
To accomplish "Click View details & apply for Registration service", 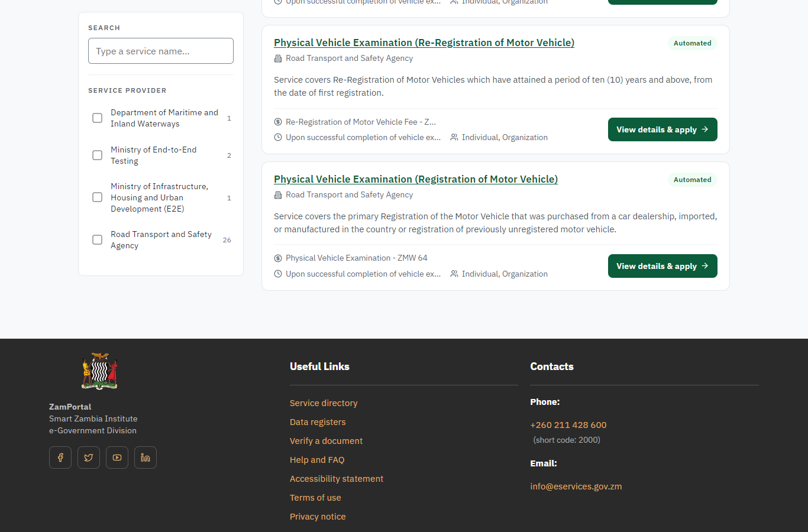I will [x=662, y=266].
